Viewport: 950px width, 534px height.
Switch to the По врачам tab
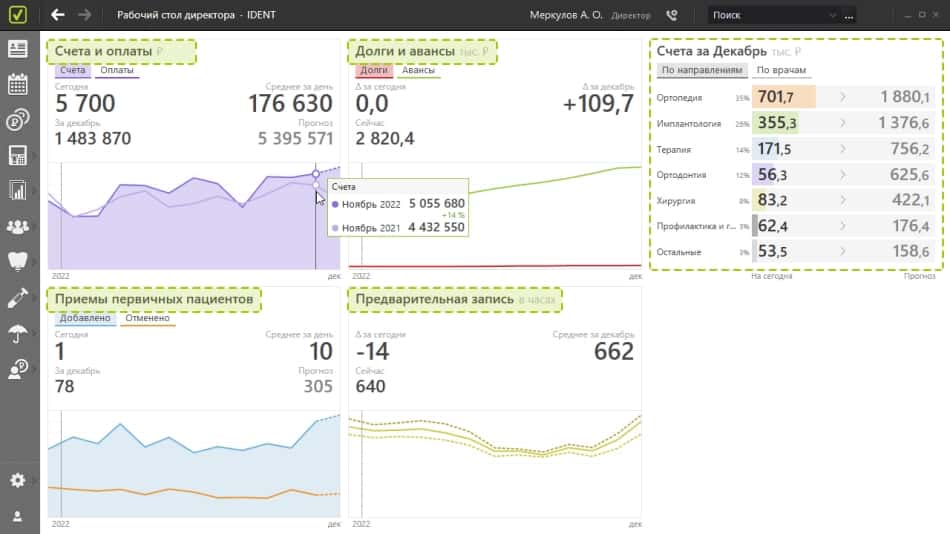(x=781, y=71)
